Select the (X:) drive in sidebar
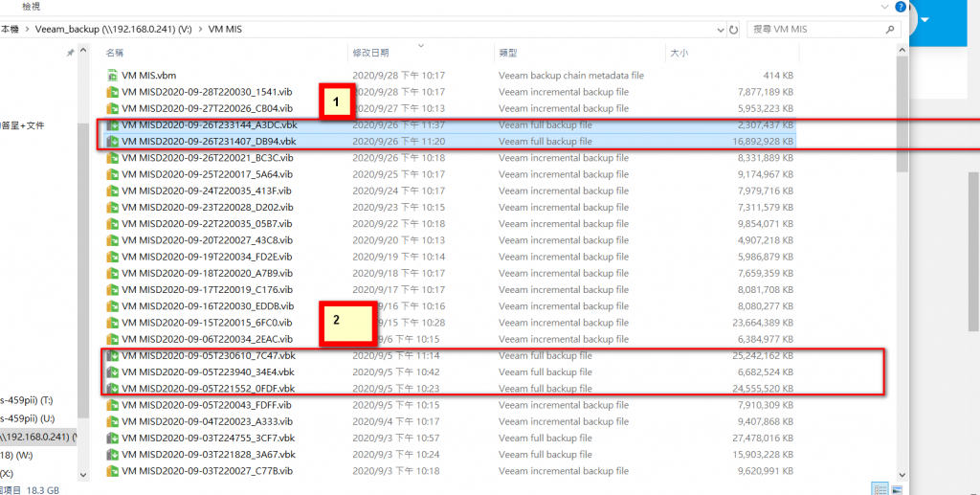The width and height of the screenshot is (980, 495). [7, 473]
